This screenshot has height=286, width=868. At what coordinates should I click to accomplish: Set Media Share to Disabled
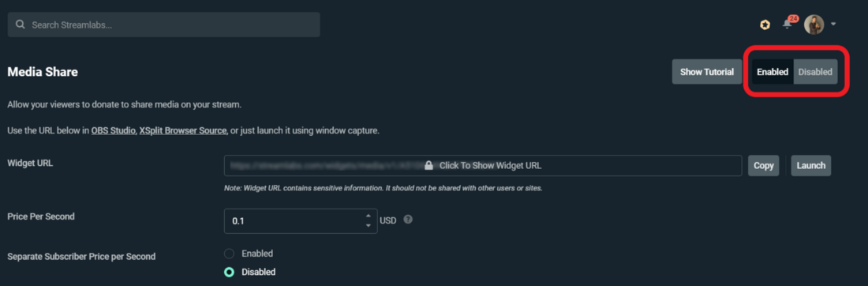(815, 71)
